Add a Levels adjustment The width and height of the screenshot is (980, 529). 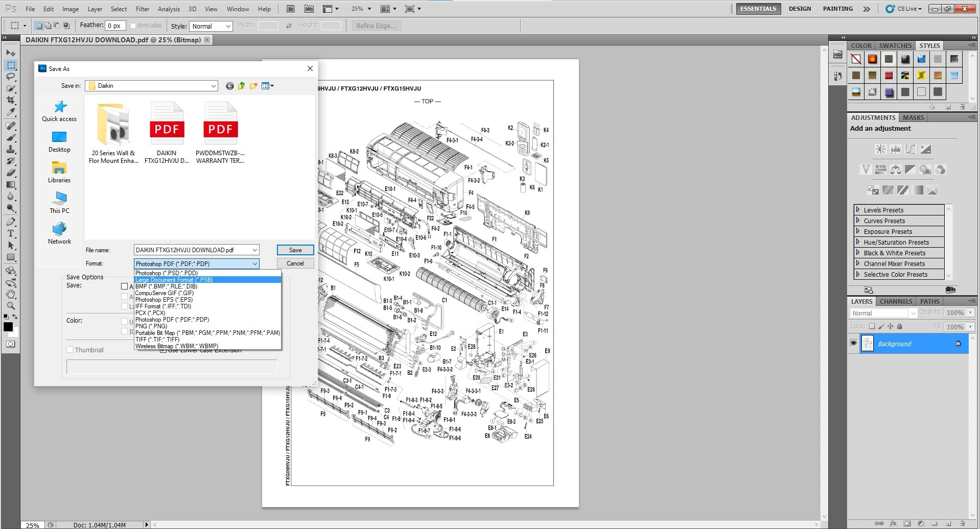[x=895, y=149]
